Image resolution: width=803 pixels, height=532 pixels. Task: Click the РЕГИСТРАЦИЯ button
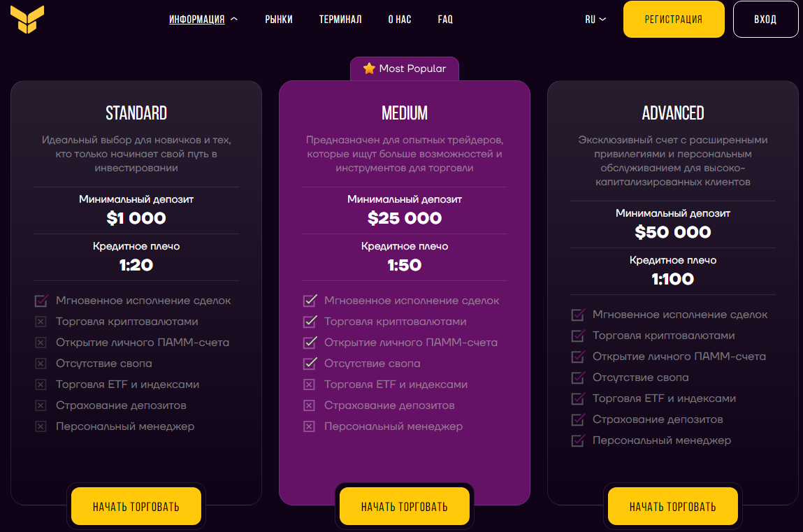click(673, 19)
